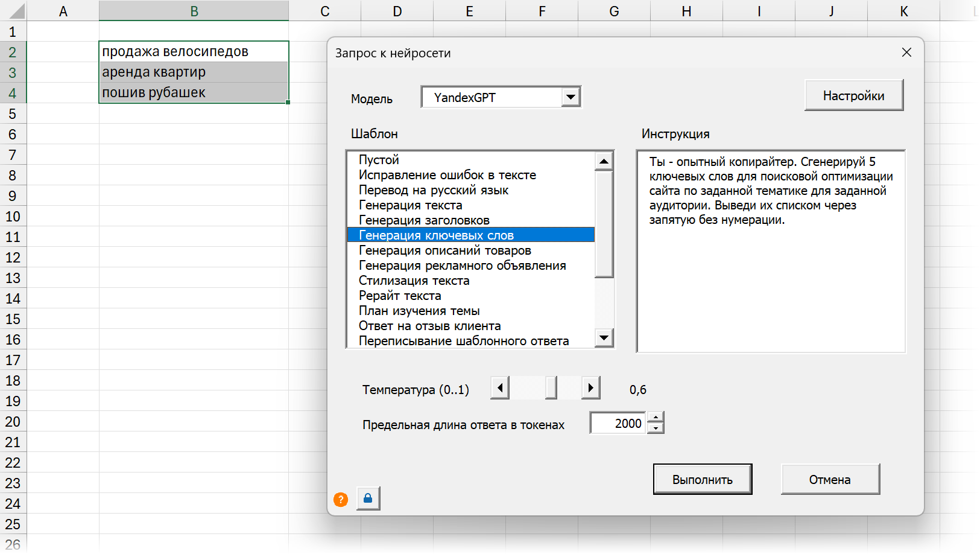The height and width of the screenshot is (554, 980).
Task: Click the orange help question mark icon
Action: [x=341, y=500]
